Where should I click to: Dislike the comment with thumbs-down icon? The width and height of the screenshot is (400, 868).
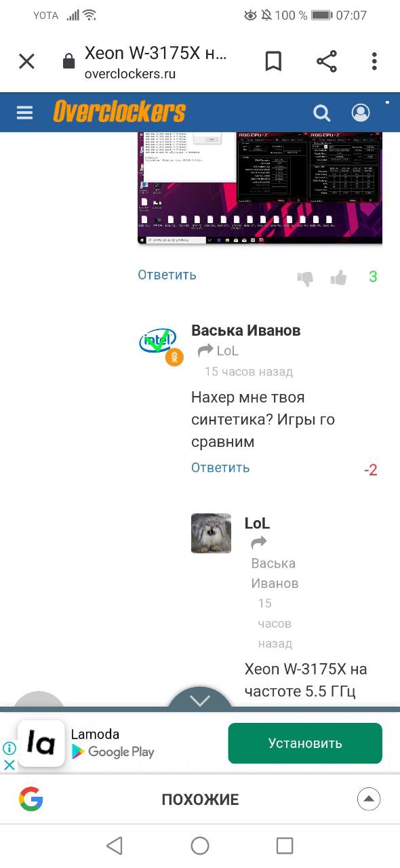[x=306, y=278]
